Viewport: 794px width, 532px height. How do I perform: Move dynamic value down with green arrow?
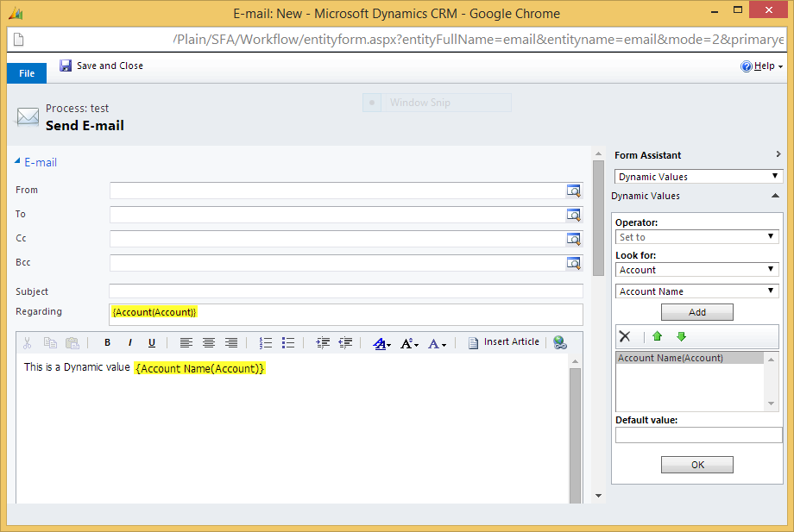coord(681,336)
